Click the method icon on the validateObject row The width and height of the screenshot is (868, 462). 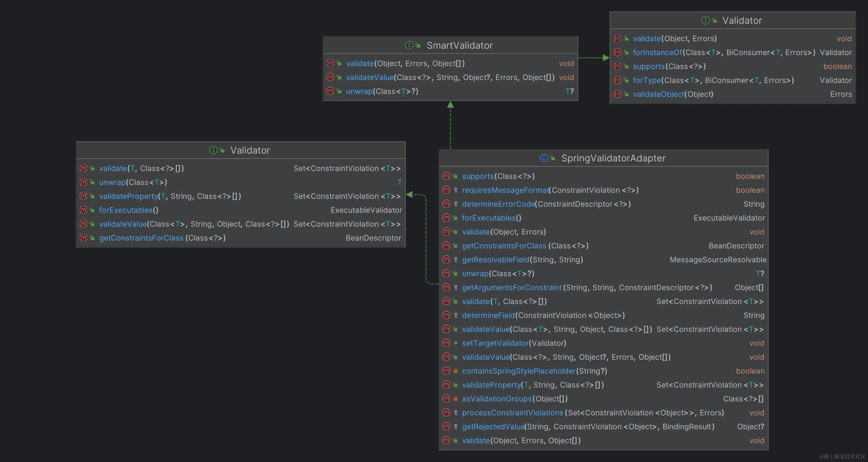tap(617, 94)
